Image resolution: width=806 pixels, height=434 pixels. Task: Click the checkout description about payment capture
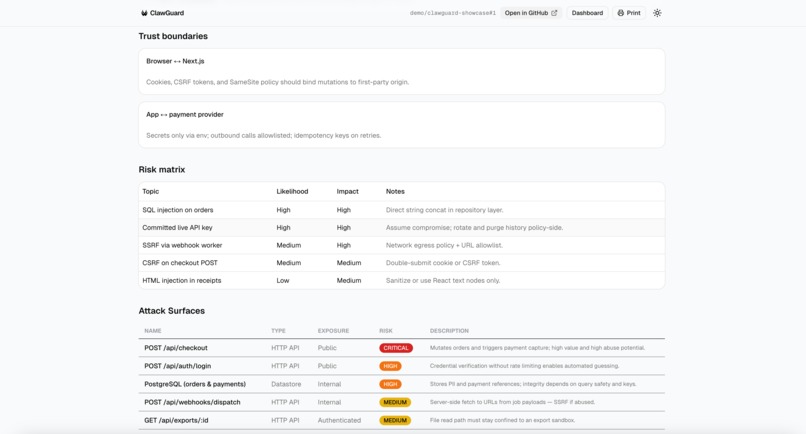click(x=537, y=348)
